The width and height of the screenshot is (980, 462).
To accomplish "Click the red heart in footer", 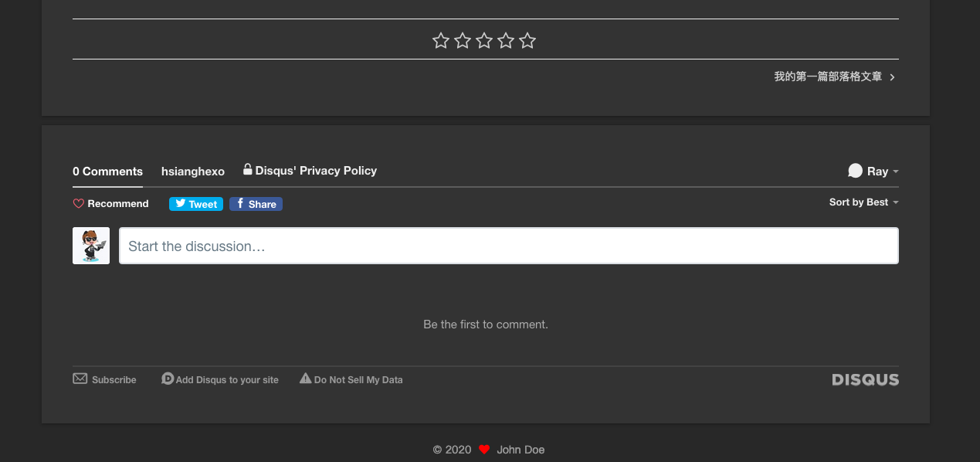I will [484, 450].
